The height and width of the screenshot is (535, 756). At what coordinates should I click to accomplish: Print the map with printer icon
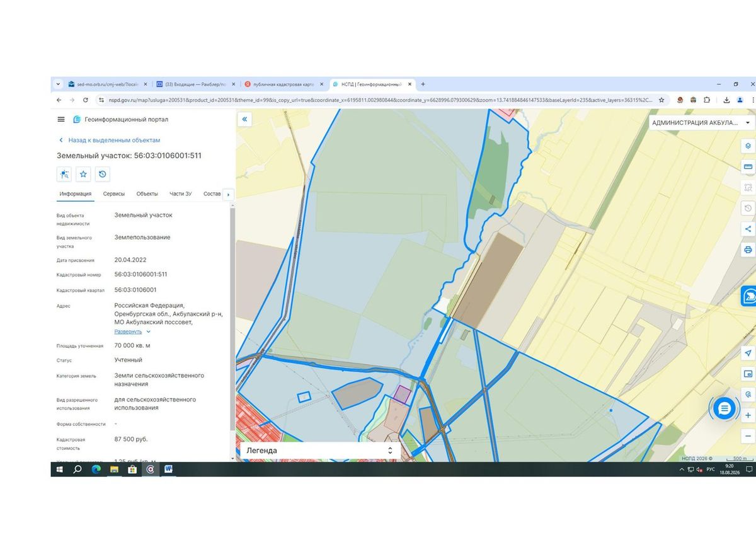[x=748, y=250]
